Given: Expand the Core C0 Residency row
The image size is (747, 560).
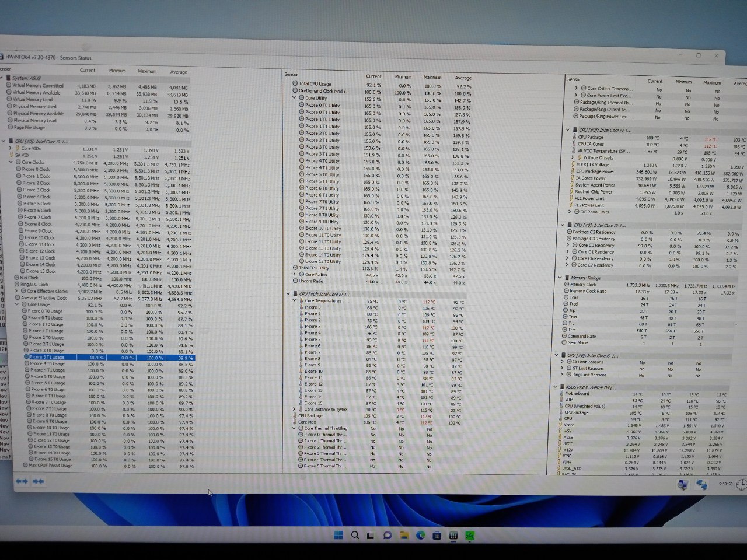Looking at the screenshot, I should point(567,246).
